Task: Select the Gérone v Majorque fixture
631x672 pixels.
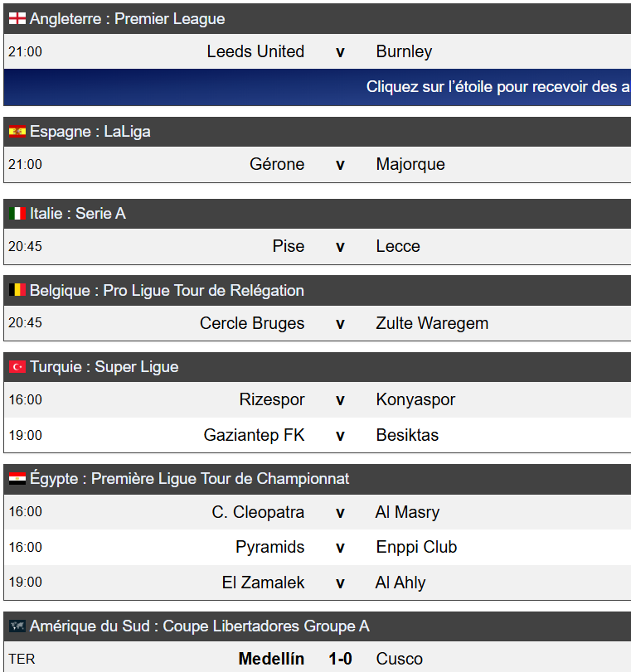Action: 317,164
